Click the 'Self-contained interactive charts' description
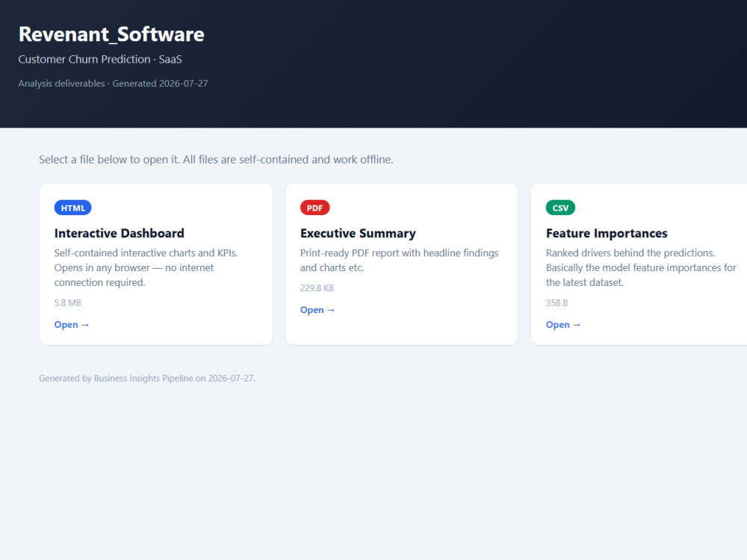The image size is (747, 560). pos(146,267)
